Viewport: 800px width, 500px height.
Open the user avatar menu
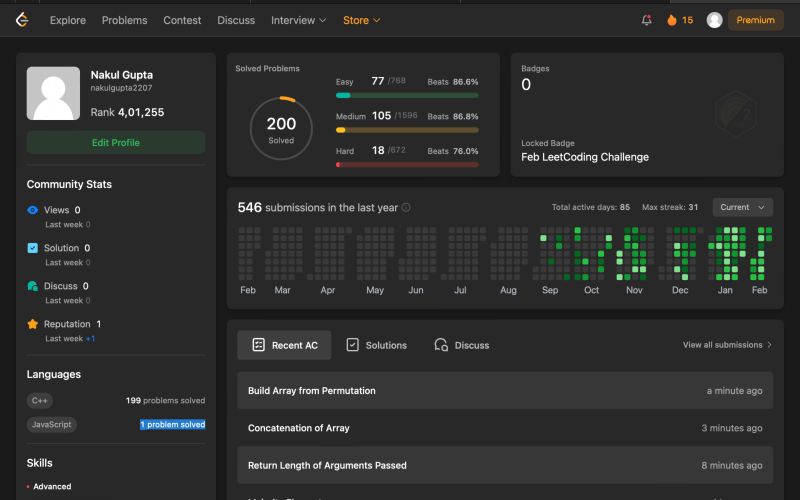click(x=714, y=20)
